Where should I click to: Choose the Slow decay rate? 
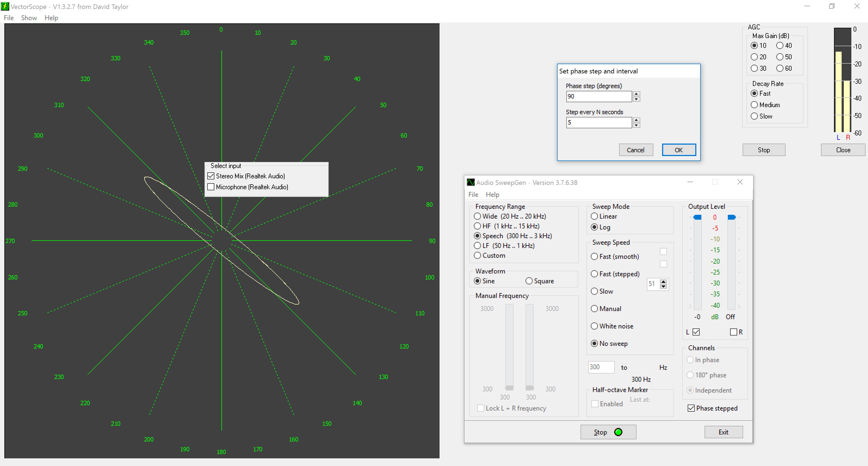coord(755,116)
